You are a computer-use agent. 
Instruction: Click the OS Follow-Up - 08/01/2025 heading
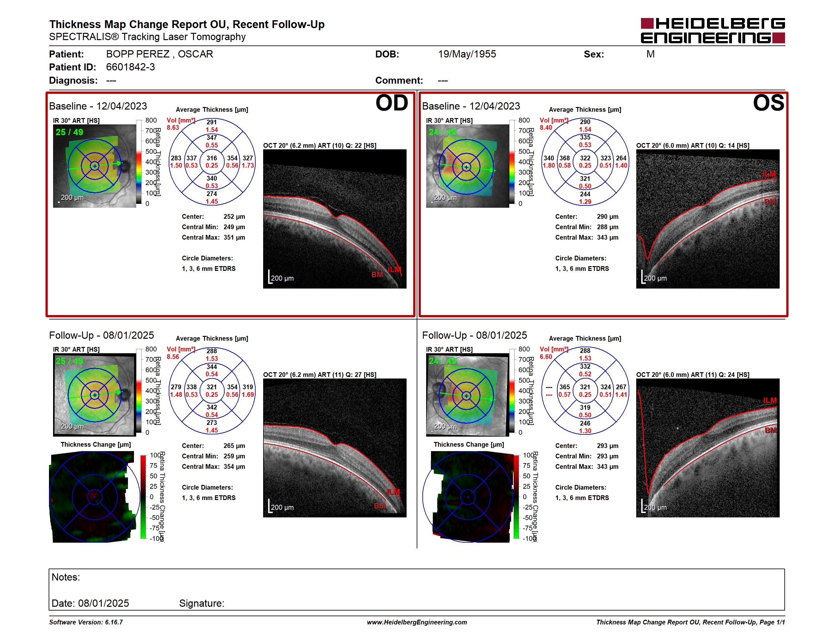pos(474,335)
